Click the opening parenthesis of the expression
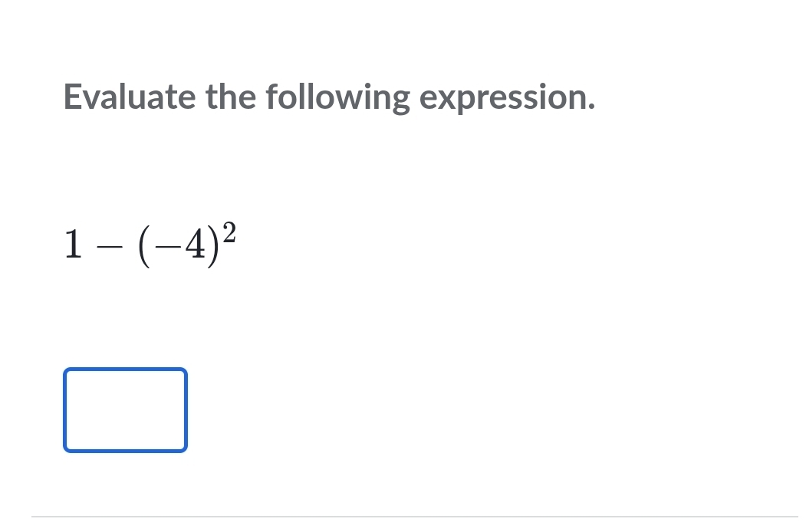This screenshot has width=806, height=532. (145, 246)
